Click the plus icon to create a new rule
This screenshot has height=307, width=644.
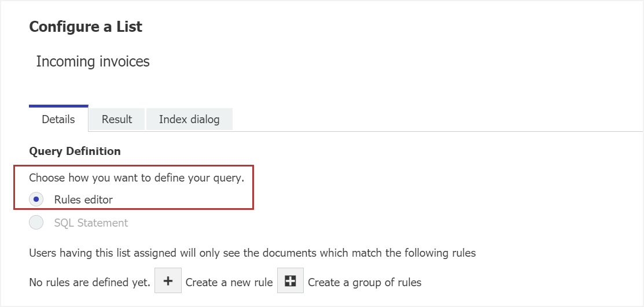coord(168,282)
